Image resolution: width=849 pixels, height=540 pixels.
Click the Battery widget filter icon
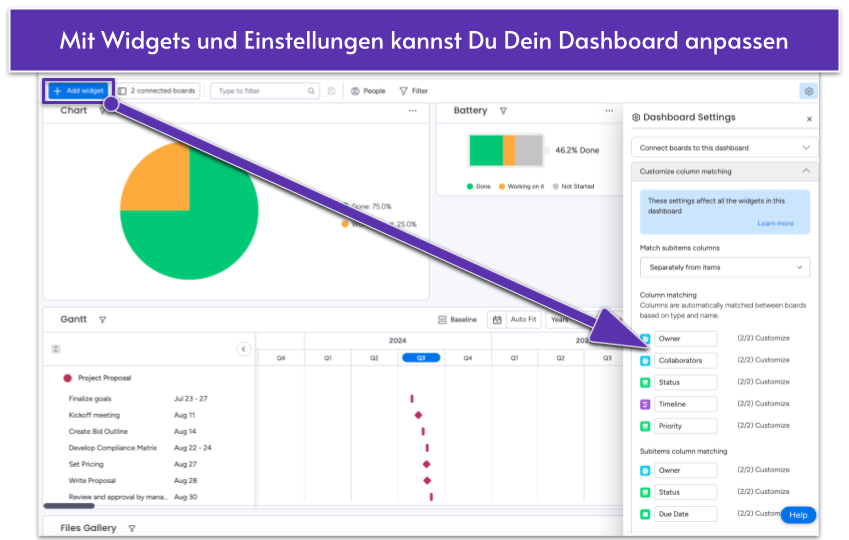(503, 110)
